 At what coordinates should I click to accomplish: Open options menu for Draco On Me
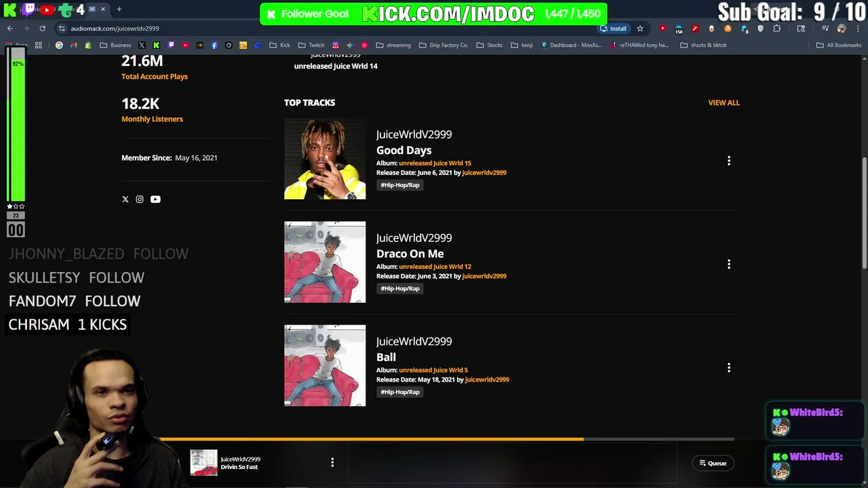729,264
